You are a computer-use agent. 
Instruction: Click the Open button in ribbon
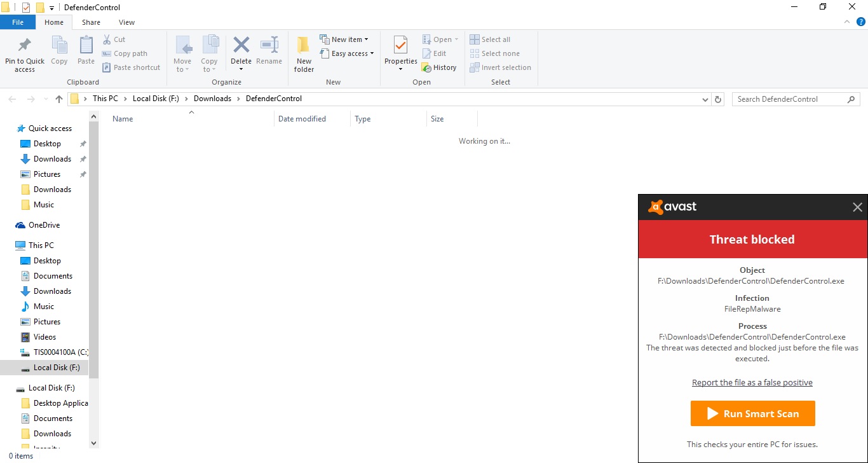pyautogui.click(x=440, y=39)
